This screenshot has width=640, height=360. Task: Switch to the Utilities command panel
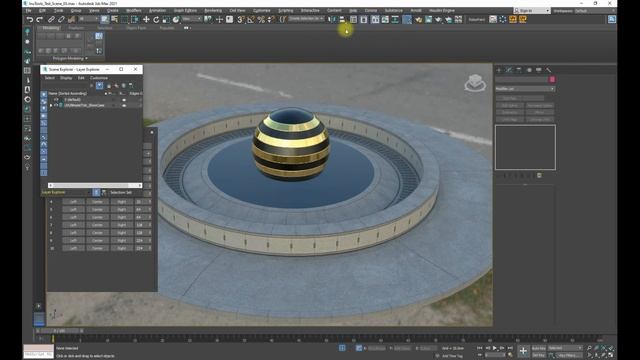click(x=549, y=70)
